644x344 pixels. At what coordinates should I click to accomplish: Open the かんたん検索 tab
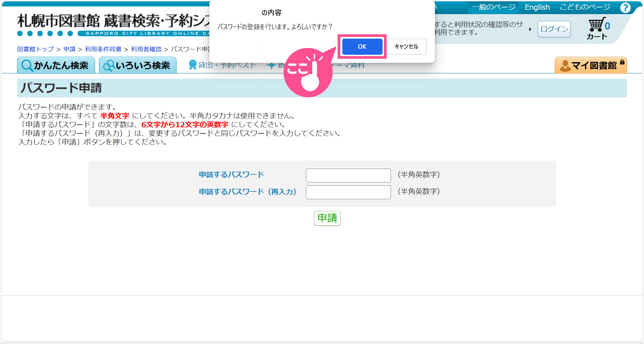[56, 65]
